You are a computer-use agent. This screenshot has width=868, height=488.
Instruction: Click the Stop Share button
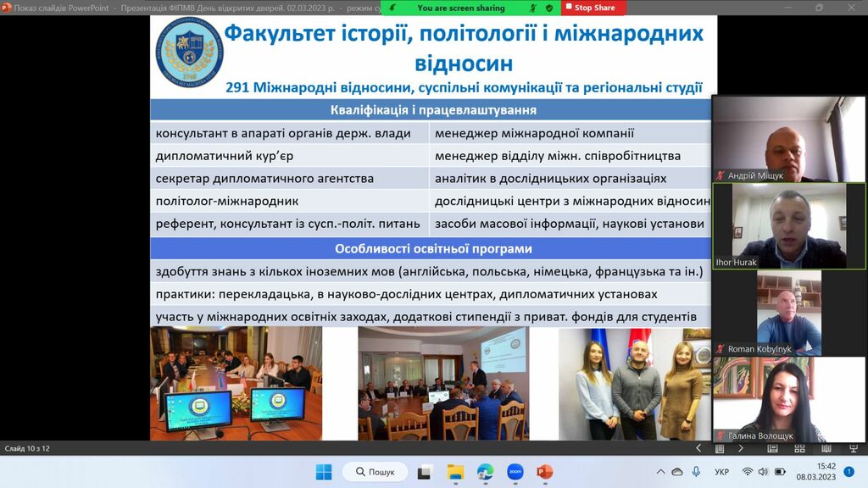coord(593,8)
